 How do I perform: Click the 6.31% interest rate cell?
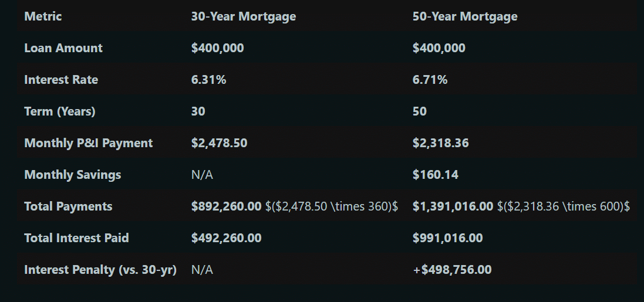(208, 80)
